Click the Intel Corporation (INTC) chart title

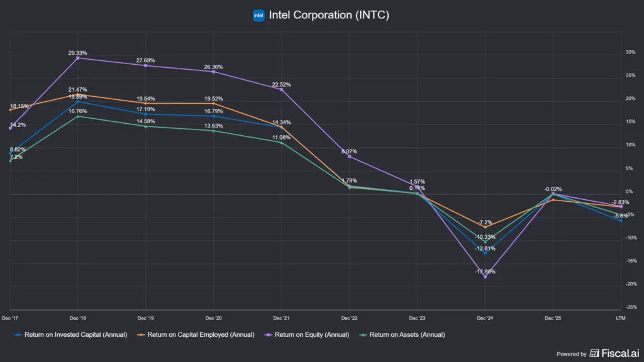329,15
